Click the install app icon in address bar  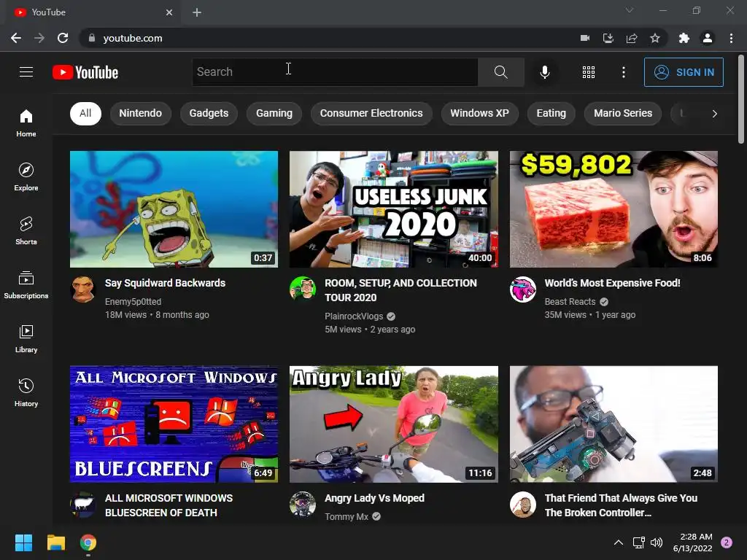click(608, 38)
